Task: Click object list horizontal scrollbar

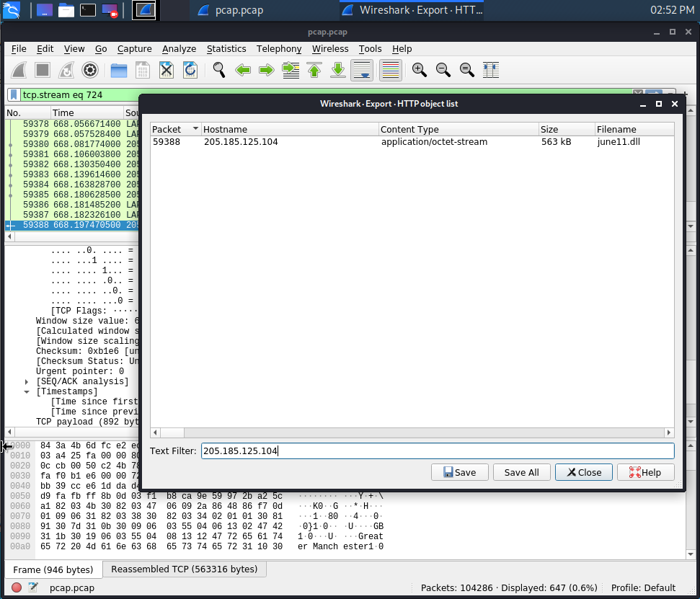Action: (x=412, y=432)
